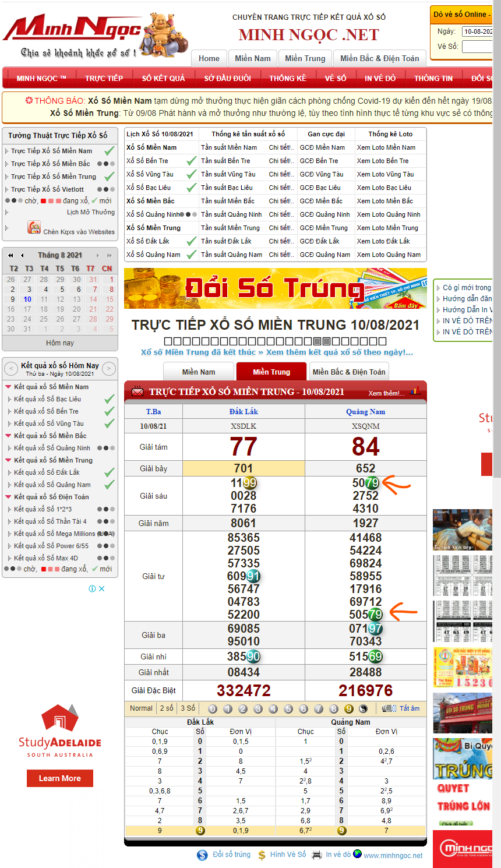Click the Chèn Kqxs vào Websites icon
The width and height of the screenshot is (501, 868).
click(34, 228)
